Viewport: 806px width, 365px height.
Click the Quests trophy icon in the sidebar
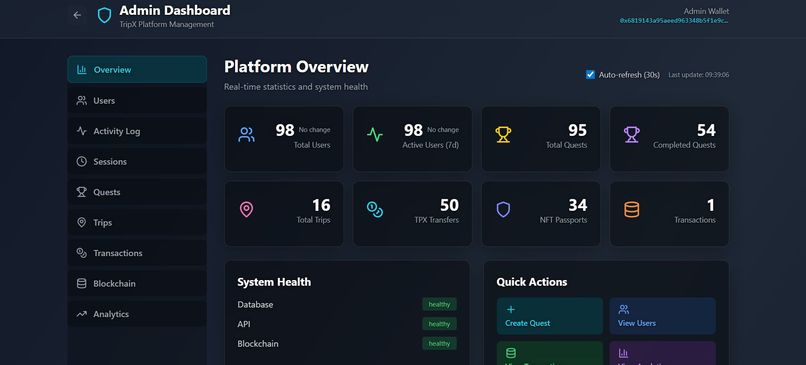click(x=82, y=192)
